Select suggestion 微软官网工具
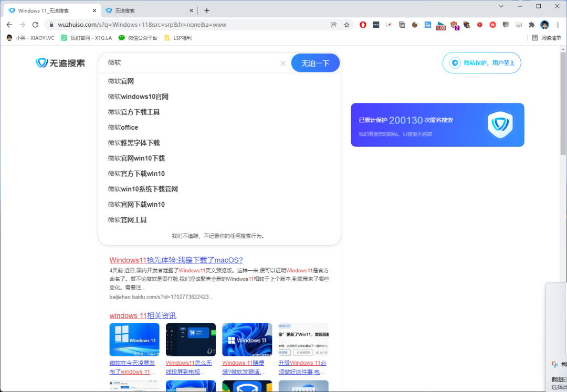 pyautogui.click(x=127, y=220)
